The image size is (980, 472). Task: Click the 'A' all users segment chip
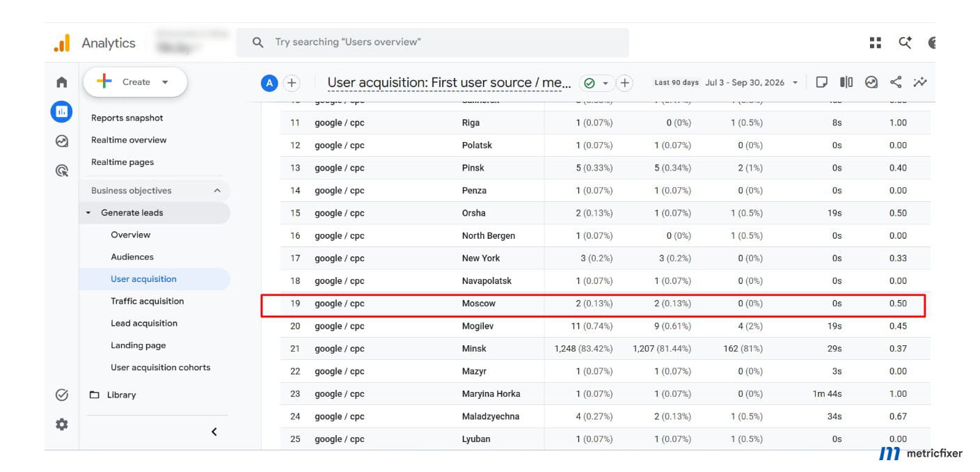click(x=269, y=84)
